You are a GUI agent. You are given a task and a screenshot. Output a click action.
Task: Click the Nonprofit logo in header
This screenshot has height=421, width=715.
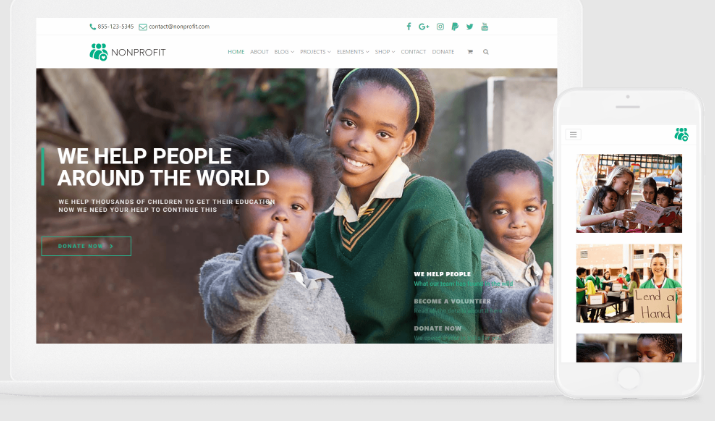(128, 52)
